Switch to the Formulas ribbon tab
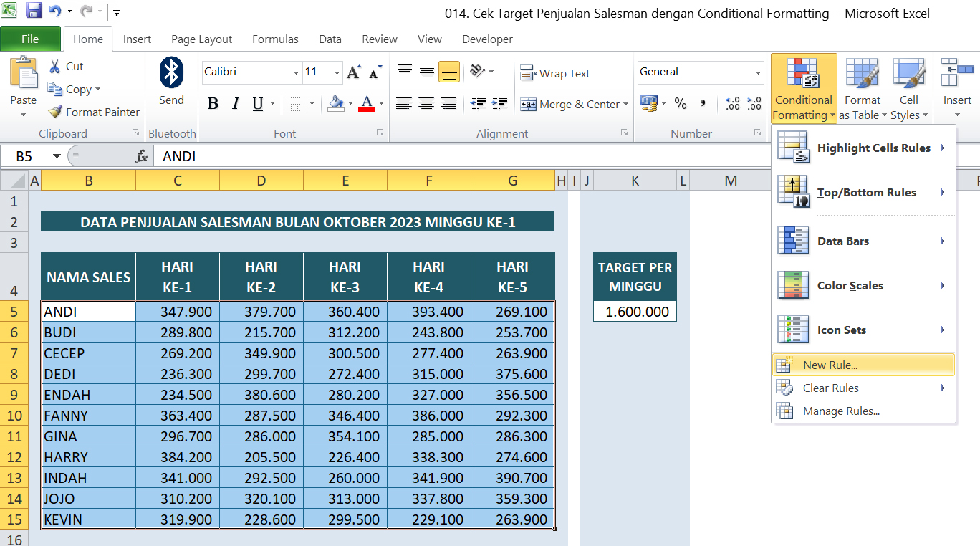This screenshot has width=980, height=546. [275, 39]
